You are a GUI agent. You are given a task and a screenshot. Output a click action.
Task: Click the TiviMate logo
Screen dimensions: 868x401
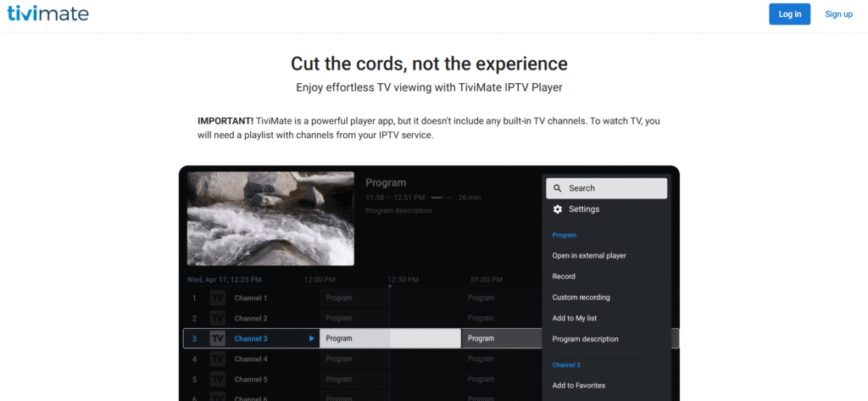47,14
